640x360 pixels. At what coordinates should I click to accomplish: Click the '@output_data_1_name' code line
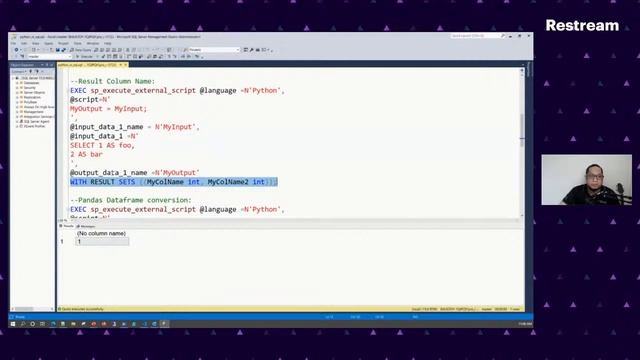coord(135,173)
